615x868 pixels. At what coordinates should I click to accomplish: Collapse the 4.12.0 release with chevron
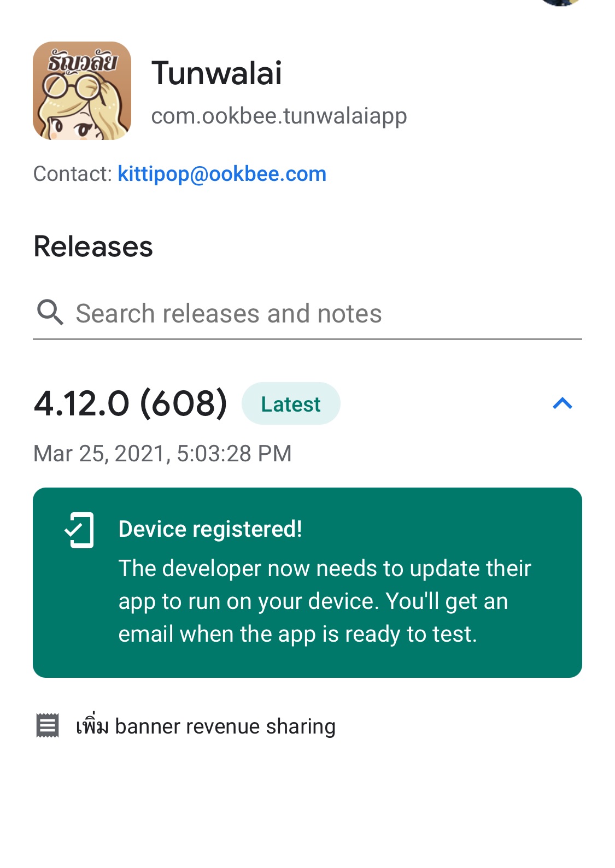pos(562,404)
